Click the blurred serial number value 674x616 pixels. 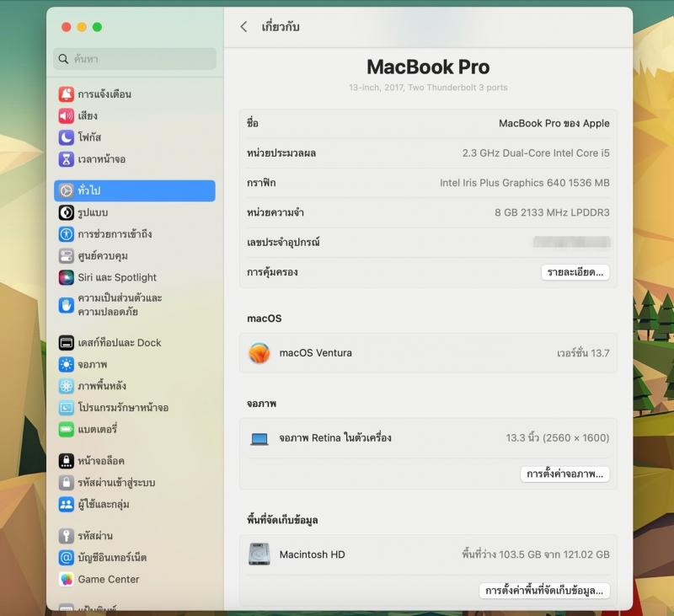click(x=572, y=242)
